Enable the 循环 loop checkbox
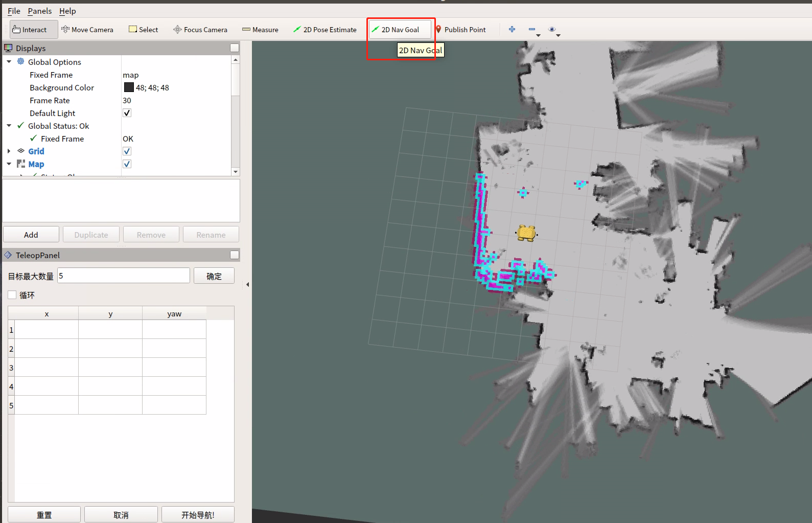812x523 pixels. [12, 295]
